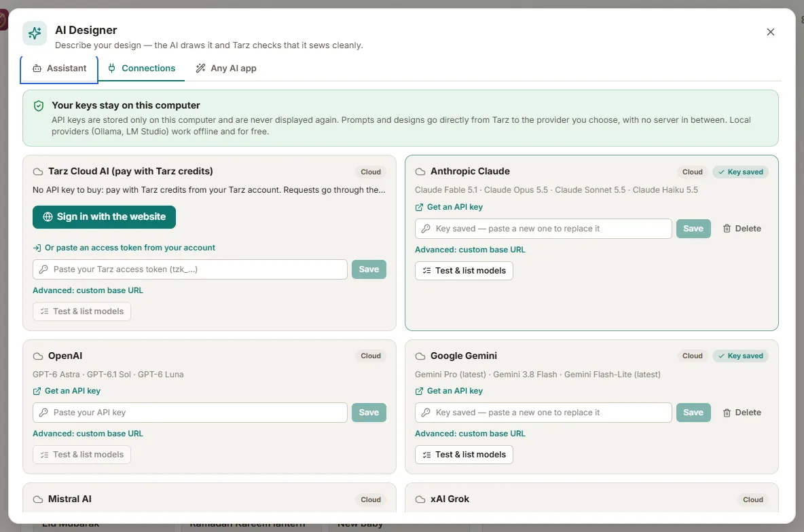Screen dimensions: 804x532
Task: Open Get an API key for OpenAI
Action: (67, 391)
